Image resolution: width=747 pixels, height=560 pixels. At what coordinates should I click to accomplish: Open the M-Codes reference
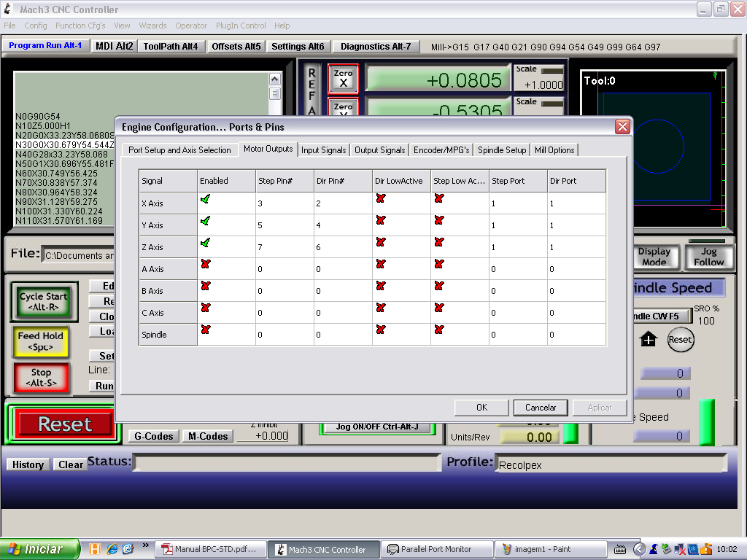(x=208, y=436)
